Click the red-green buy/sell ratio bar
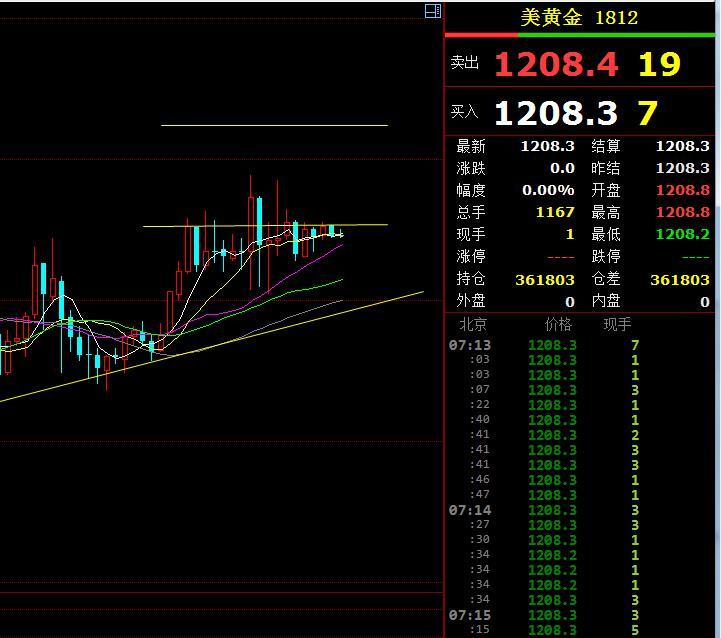This screenshot has height=638, width=721. click(x=580, y=35)
